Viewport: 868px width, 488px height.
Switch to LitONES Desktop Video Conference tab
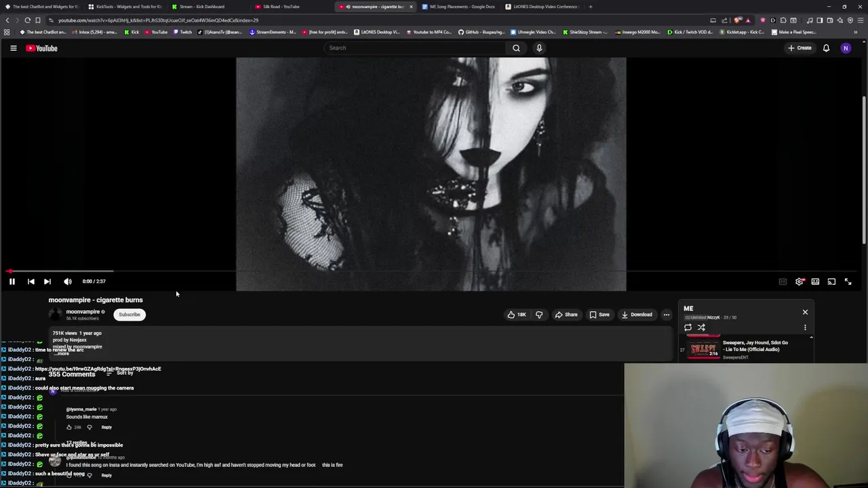click(x=542, y=7)
